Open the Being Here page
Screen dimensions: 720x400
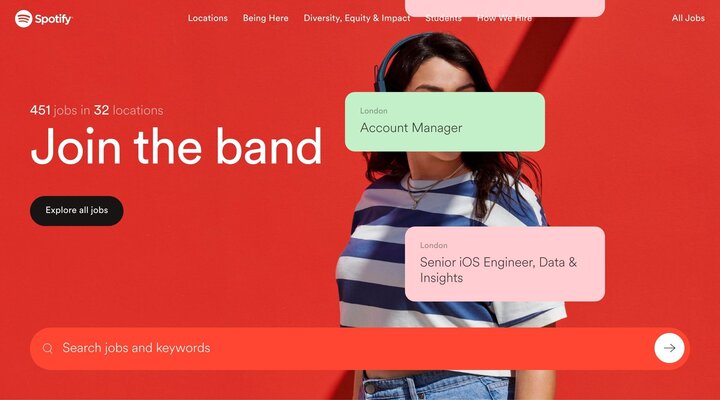tap(265, 18)
